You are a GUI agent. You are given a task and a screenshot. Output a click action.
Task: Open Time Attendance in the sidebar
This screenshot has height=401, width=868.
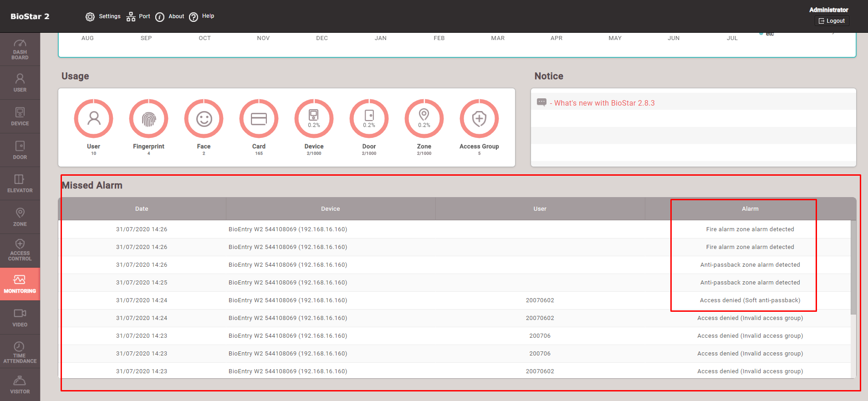pyautogui.click(x=20, y=352)
